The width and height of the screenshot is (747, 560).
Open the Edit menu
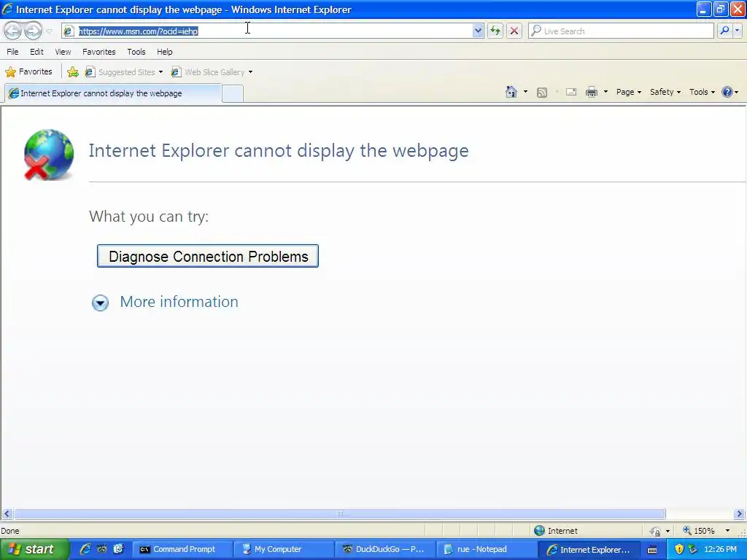[x=36, y=52]
